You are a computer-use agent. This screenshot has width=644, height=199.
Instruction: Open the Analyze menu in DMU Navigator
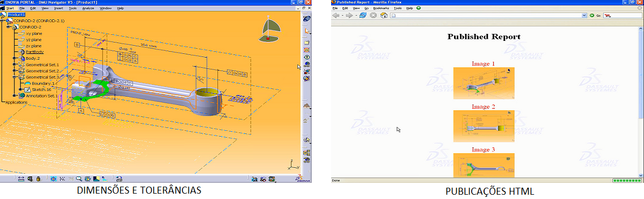(88, 9)
